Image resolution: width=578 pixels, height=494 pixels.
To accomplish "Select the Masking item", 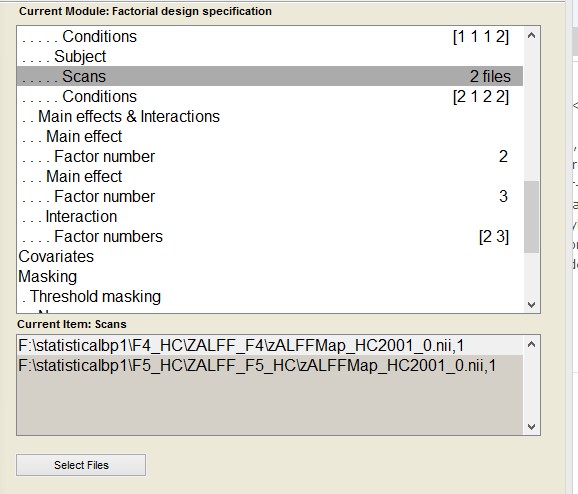I will (x=270, y=276).
